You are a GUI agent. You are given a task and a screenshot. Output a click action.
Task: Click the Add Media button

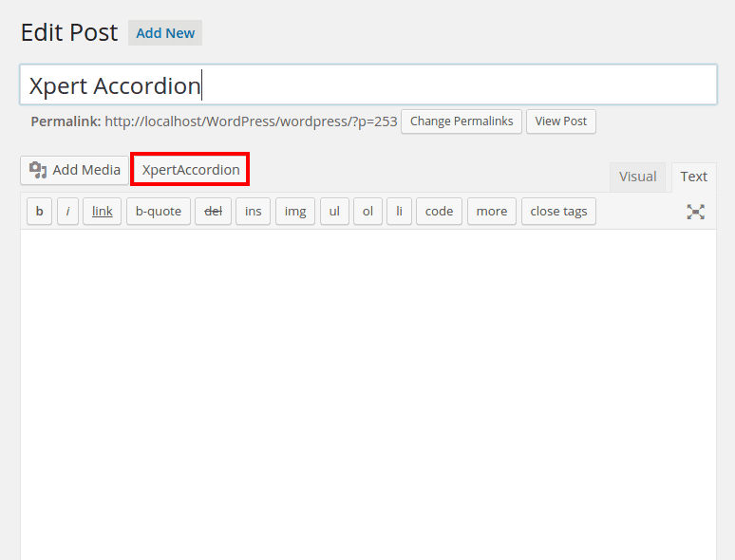(75, 170)
